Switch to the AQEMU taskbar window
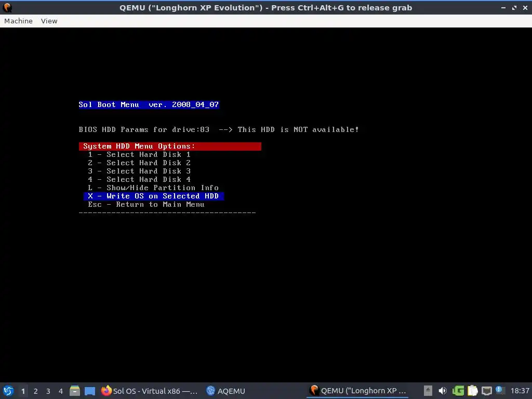This screenshot has height=399, width=532. click(x=226, y=391)
